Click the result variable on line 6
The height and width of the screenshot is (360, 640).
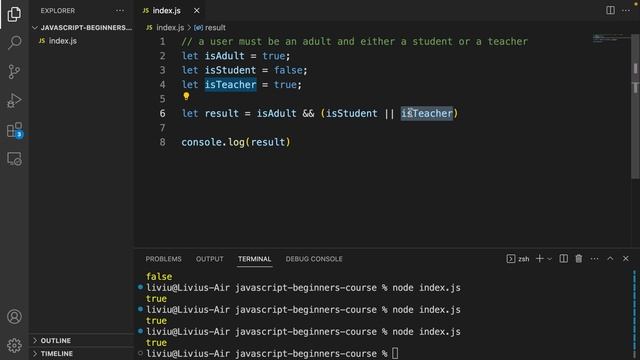222,113
